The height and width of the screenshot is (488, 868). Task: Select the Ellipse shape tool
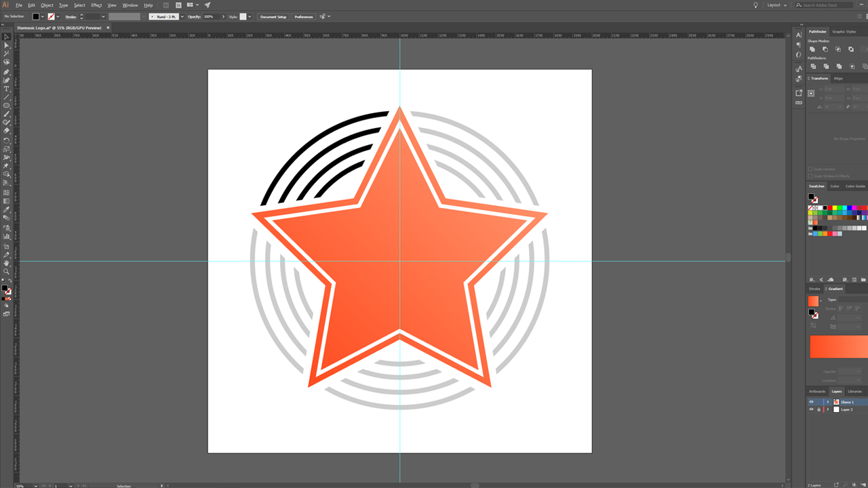[6, 105]
